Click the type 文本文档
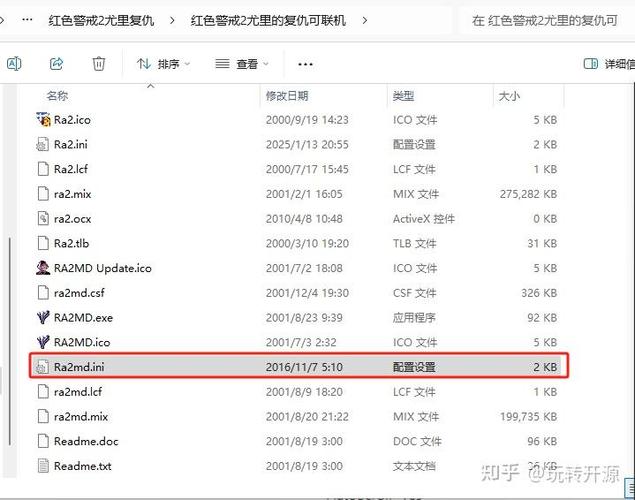This screenshot has width=635, height=500. [x=414, y=466]
